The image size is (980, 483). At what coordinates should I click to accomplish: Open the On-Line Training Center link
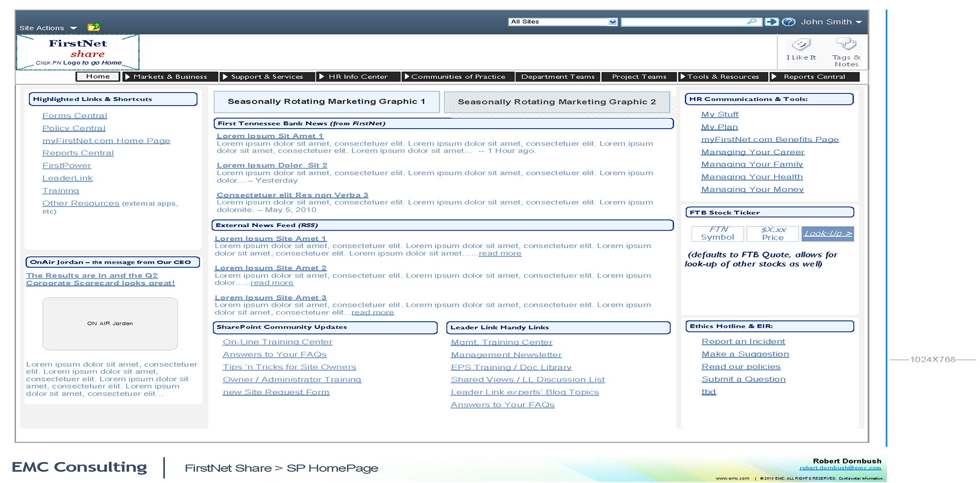coord(278,342)
